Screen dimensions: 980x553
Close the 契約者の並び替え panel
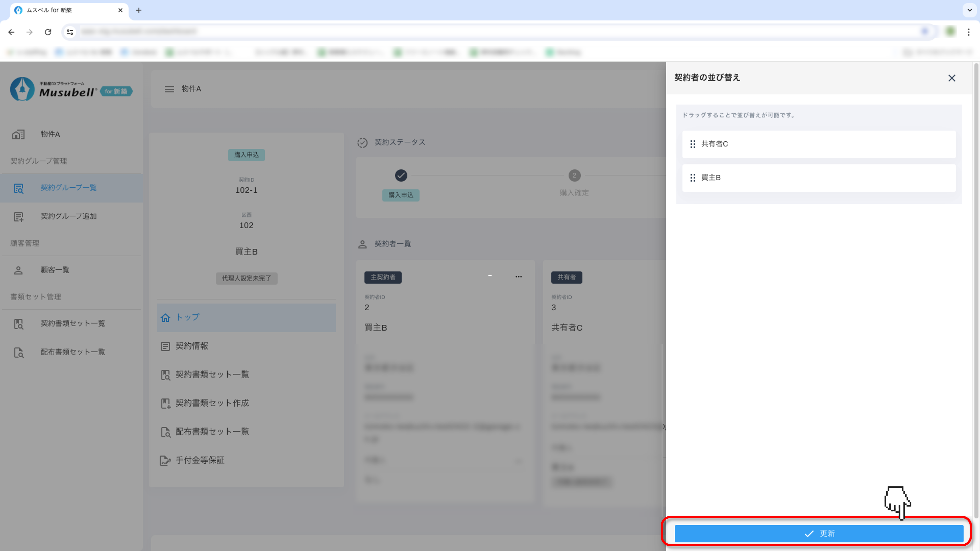pos(951,78)
